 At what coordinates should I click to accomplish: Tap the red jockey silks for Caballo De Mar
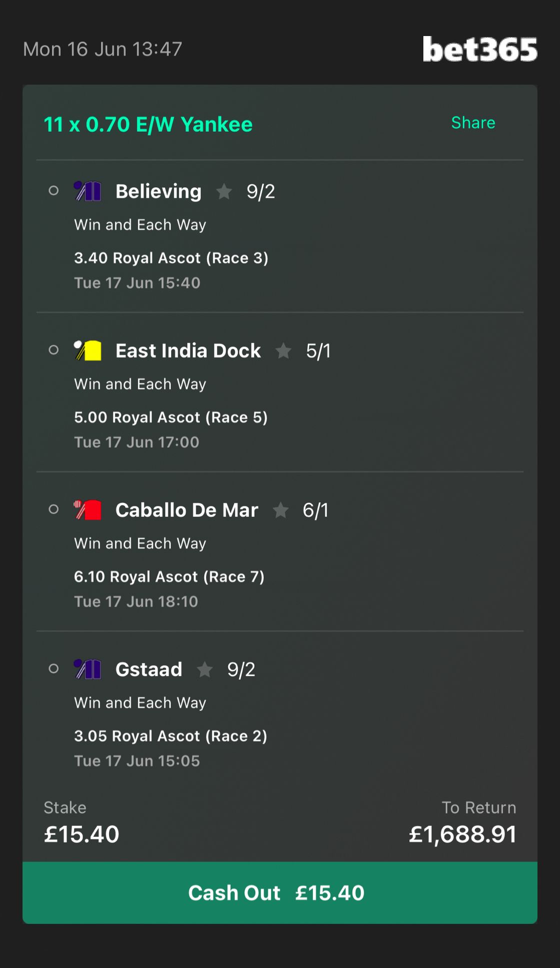[88, 509]
